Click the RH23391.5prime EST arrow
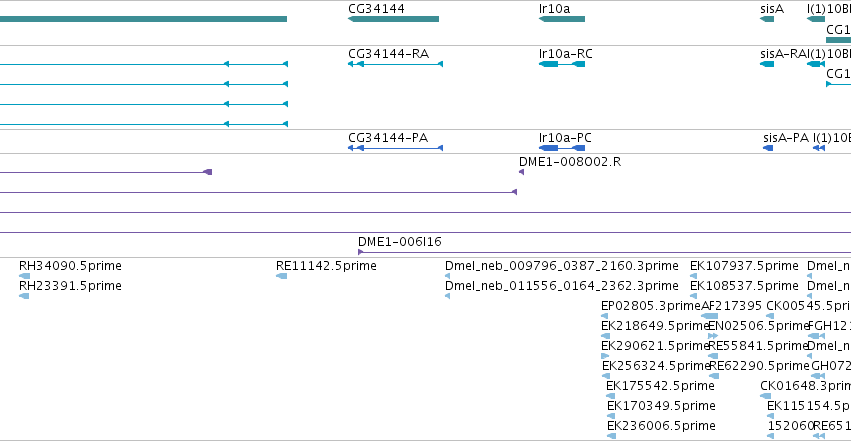This screenshot has width=851, height=441. 24,296
